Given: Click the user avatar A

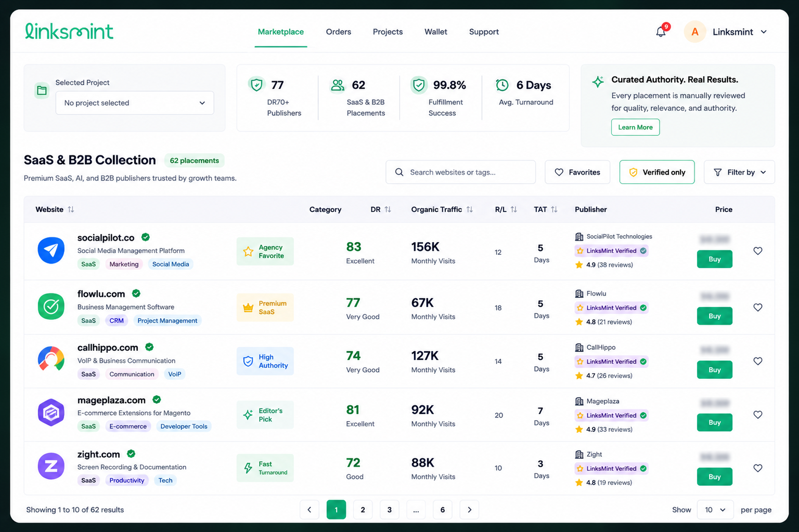Looking at the screenshot, I should click(695, 32).
